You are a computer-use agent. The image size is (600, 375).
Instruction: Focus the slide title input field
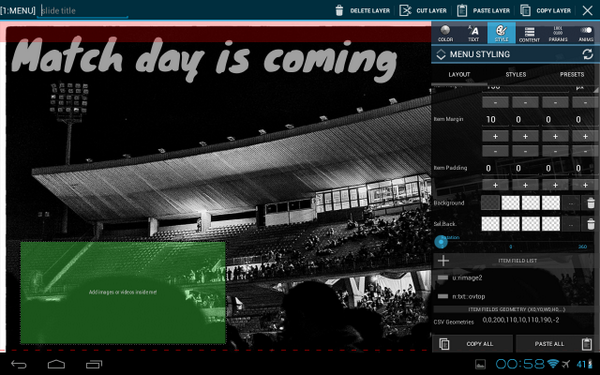tap(83, 11)
